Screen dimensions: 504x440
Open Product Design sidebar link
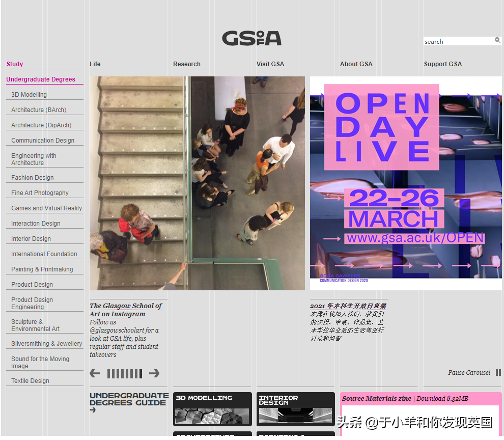[x=32, y=284]
